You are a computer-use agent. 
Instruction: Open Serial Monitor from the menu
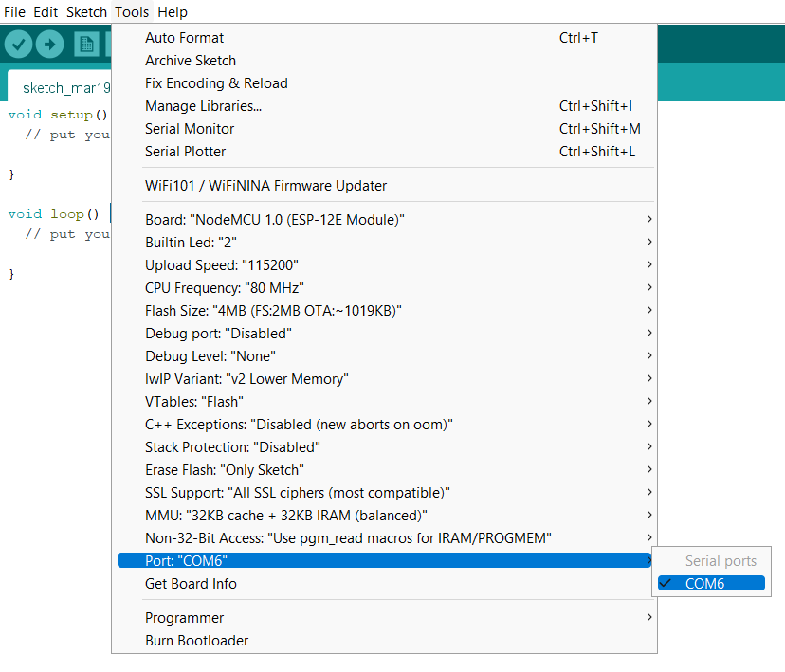point(190,129)
